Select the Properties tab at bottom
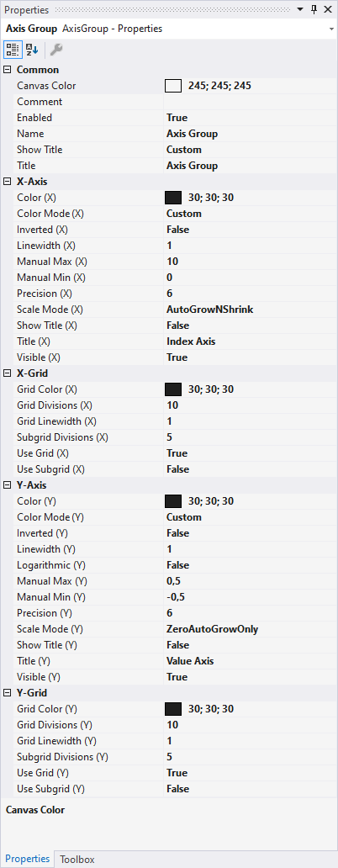The height and width of the screenshot is (868, 338). pos(28,859)
